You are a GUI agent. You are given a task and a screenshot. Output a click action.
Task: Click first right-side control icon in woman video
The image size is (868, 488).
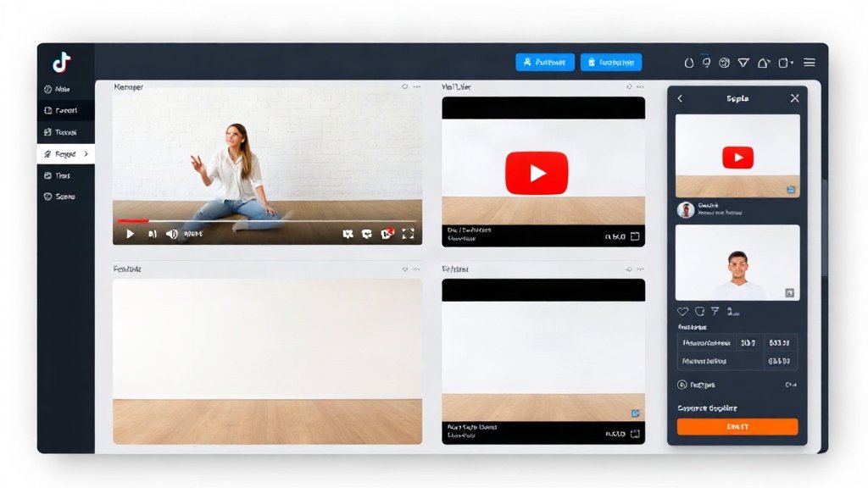pyautogui.click(x=348, y=234)
